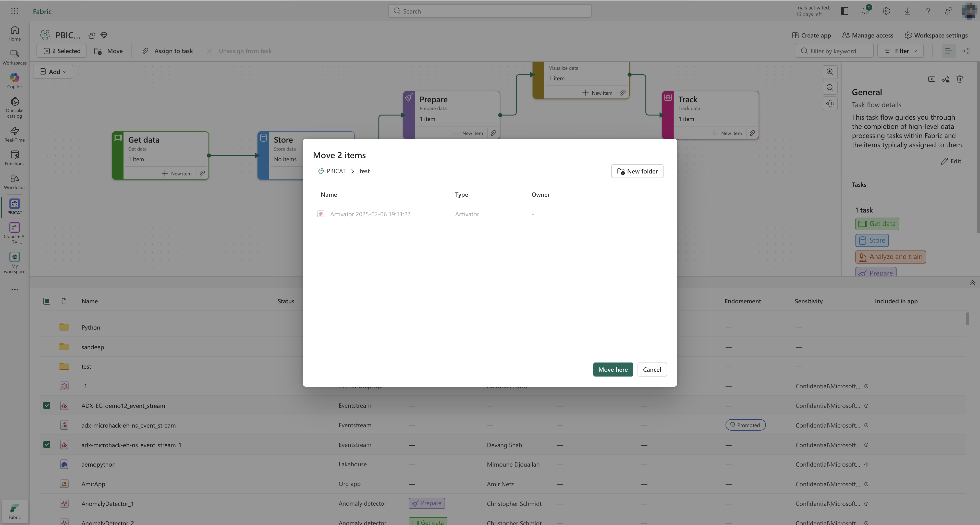Open the notifications bell
This screenshot has height=525, width=980.
[x=865, y=11]
